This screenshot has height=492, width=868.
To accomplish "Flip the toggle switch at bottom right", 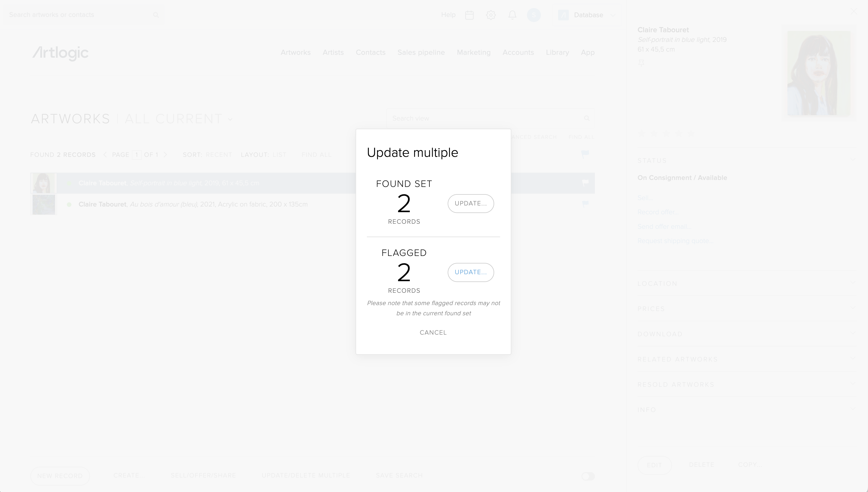I will [588, 476].
